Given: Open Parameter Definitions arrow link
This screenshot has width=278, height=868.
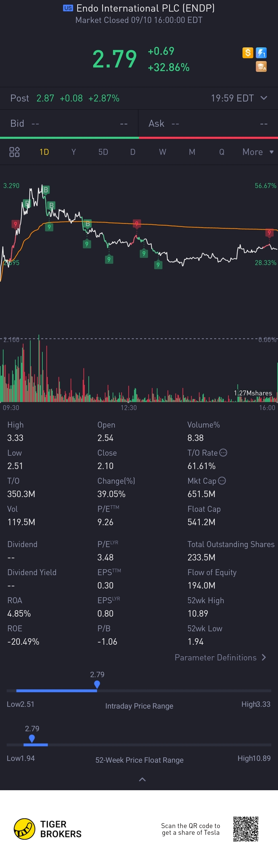Looking at the screenshot, I should [x=220, y=657].
